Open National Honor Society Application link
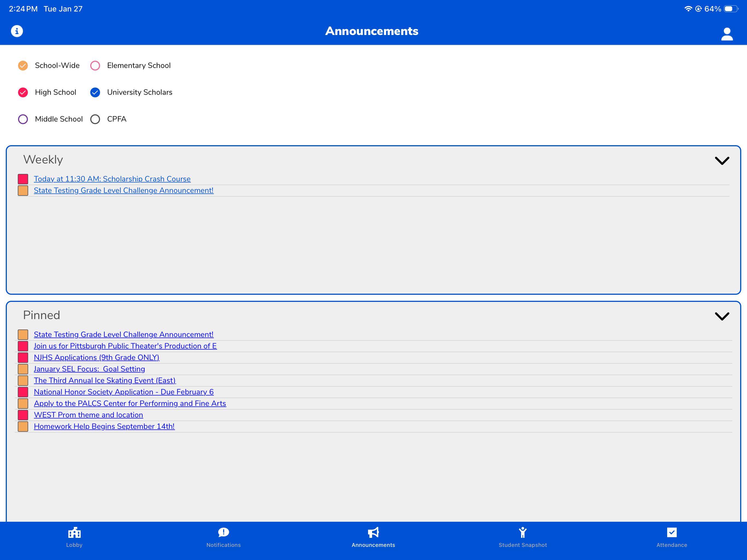The image size is (747, 560). click(124, 392)
